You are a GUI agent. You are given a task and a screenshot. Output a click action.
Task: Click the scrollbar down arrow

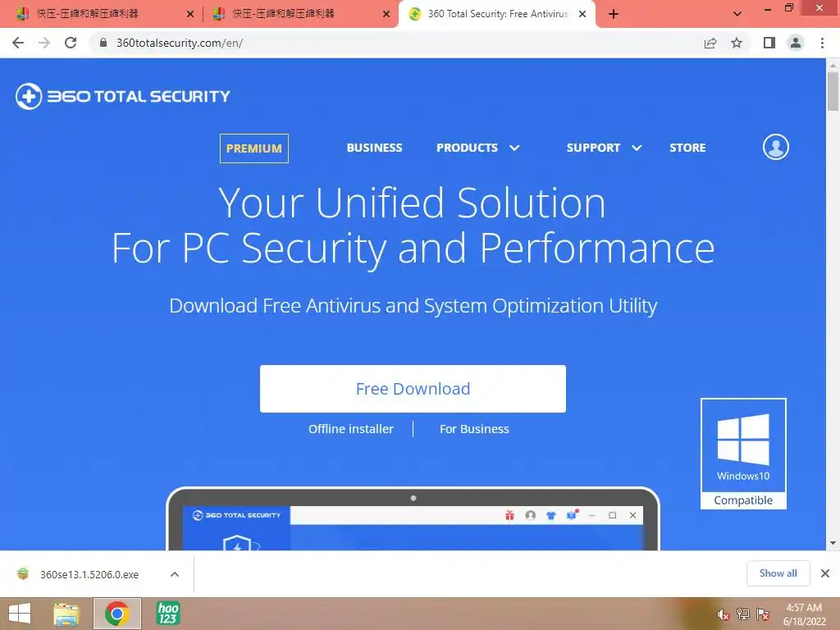point(833,543)
